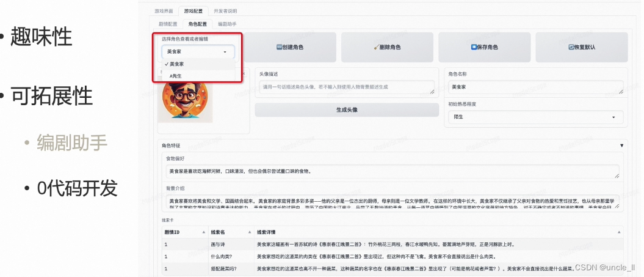Select the 画与诗 clue name cell
The image size is (644, 277).
(x=230, y=244)
